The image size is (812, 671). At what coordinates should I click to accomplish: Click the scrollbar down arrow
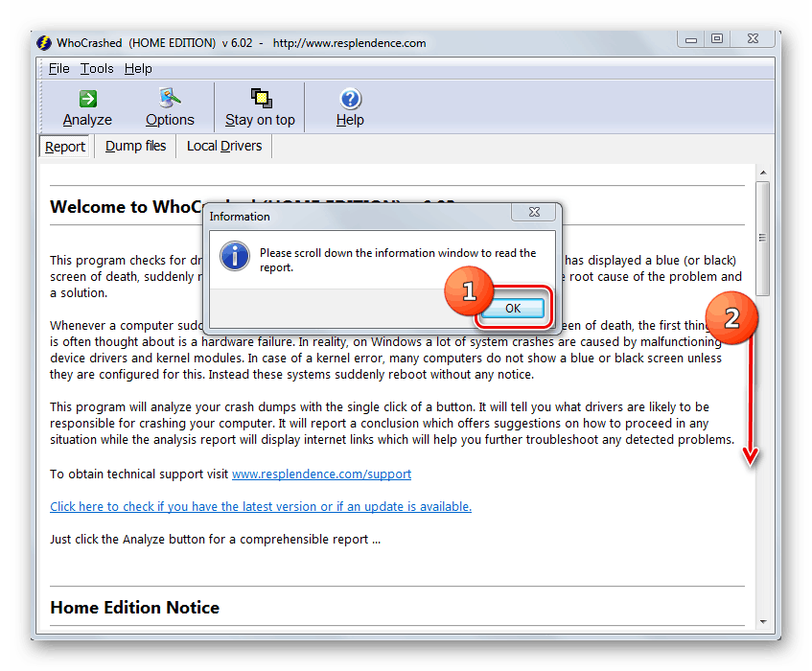click(x=763, y=621)
